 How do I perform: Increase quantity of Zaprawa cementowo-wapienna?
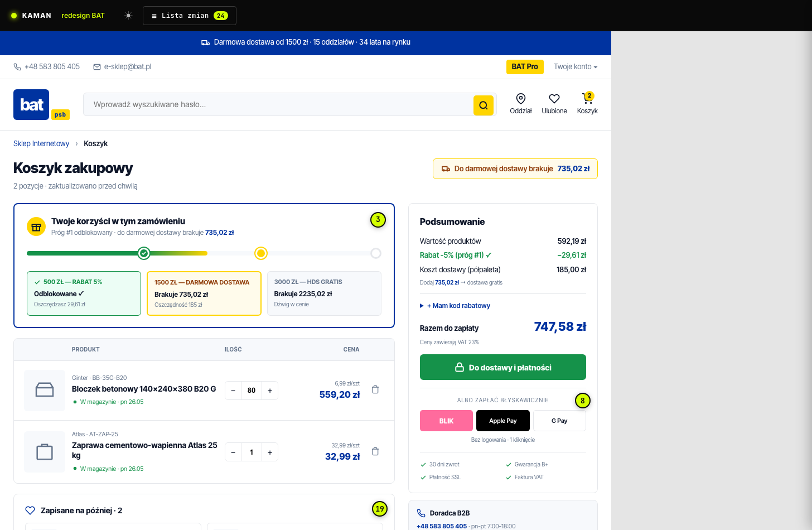coord(270,452)
